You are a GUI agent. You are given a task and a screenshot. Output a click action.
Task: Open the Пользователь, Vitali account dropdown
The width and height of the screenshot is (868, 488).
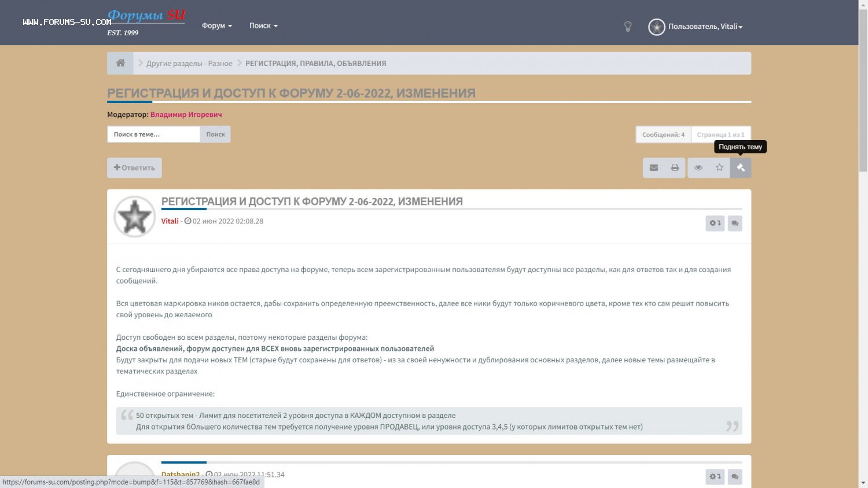click(x=704, y=27)
